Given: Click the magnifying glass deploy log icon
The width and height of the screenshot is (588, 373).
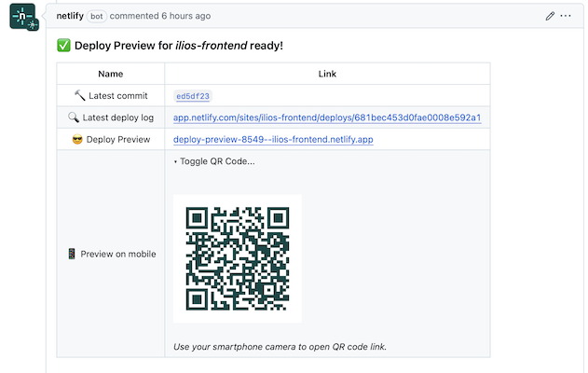Looking at the screenshot, I should click(73, 117).
